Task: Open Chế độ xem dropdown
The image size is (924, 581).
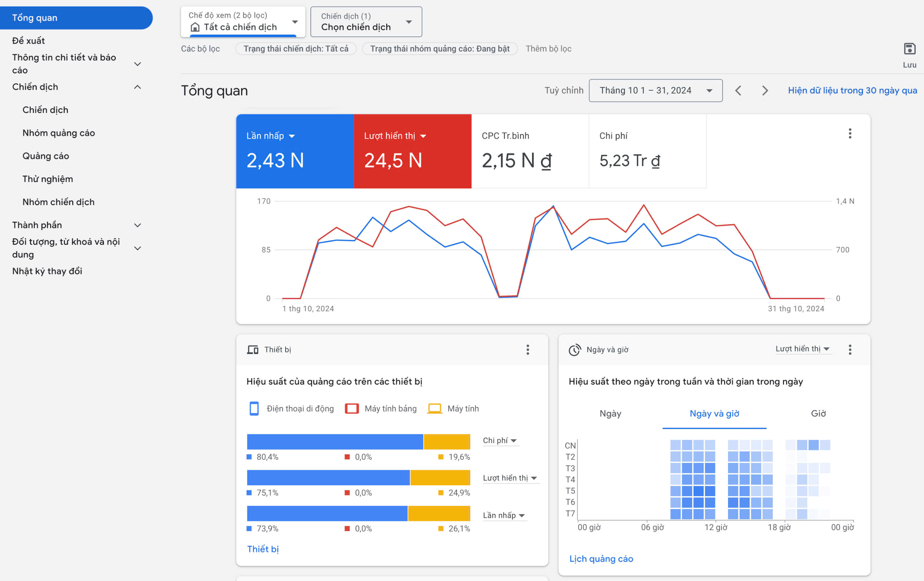Action: tap(243, 22)
